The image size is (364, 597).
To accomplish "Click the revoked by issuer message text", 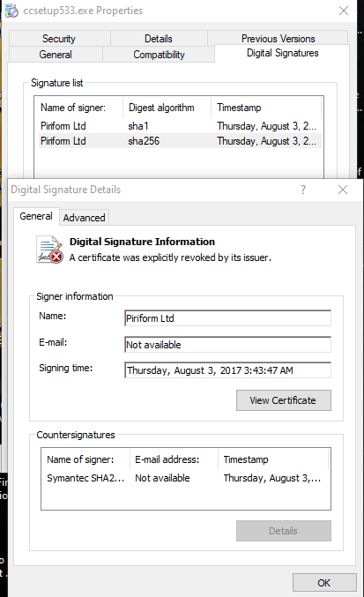I will coord(170,257).
